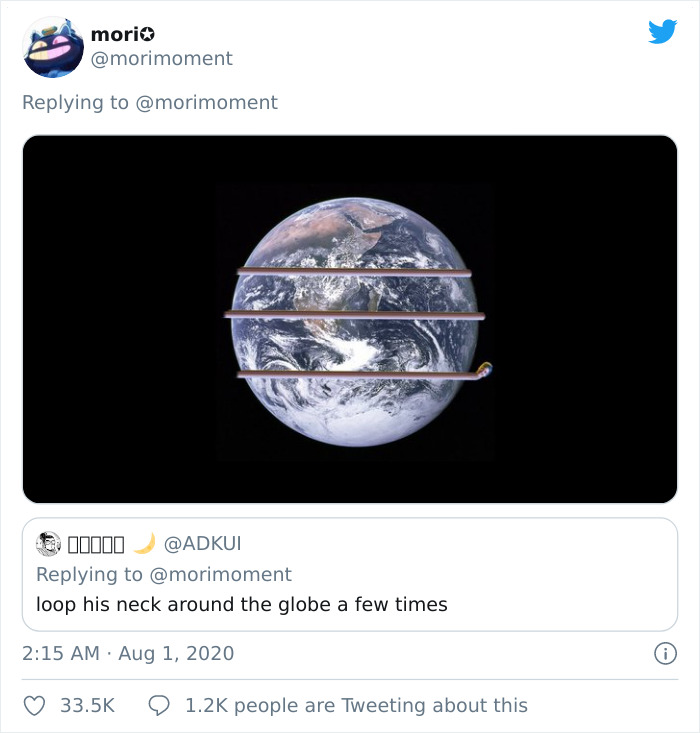Like the tweet with the heart icon
Screen dimensions: 700x733
tap(34, 705)
